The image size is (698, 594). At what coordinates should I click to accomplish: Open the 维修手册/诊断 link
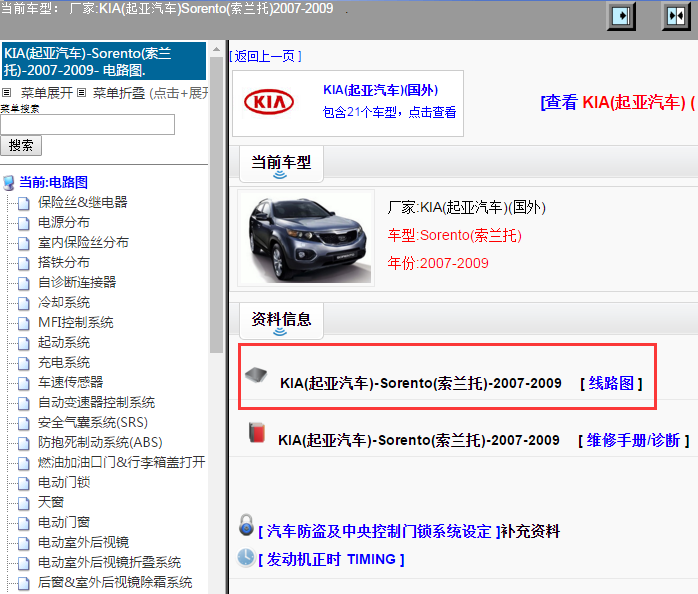[633, 440]
